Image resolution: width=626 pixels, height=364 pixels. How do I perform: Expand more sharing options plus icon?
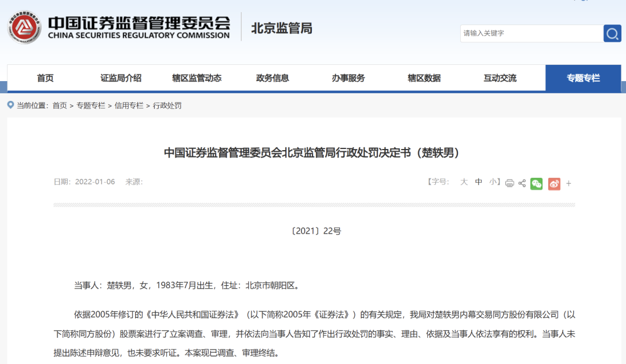(569, 184)
